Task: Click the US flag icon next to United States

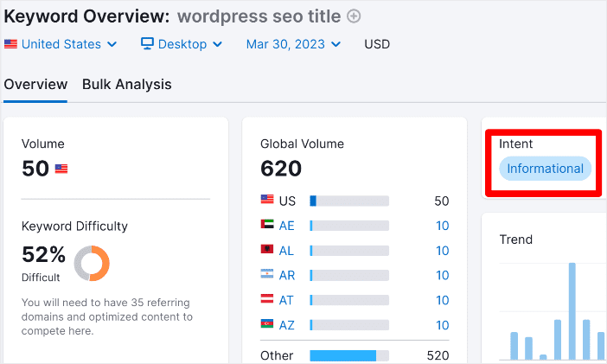Action: coord(11,44)
